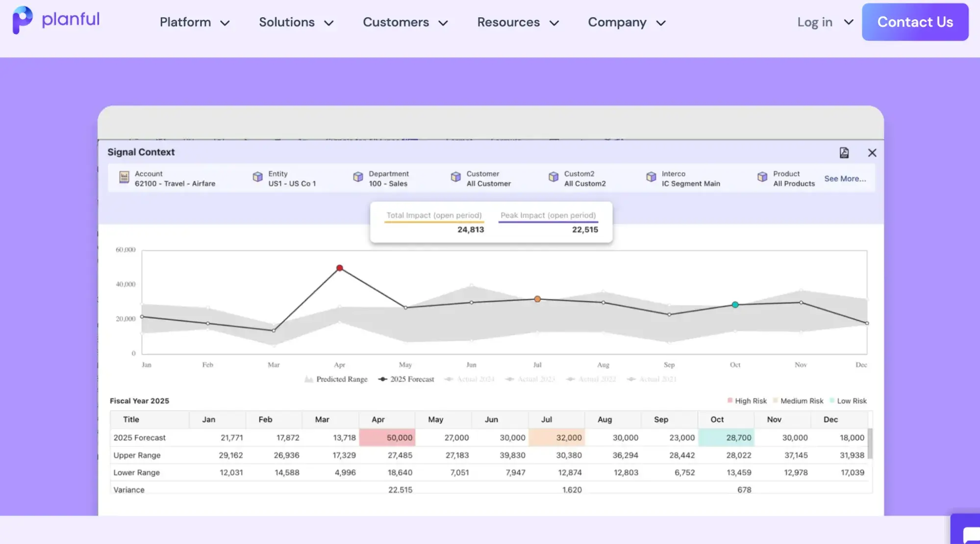The height and width of the screenshot is (544, 980).
Task: Click the See More... link
Action: click(x=845, y=179)
